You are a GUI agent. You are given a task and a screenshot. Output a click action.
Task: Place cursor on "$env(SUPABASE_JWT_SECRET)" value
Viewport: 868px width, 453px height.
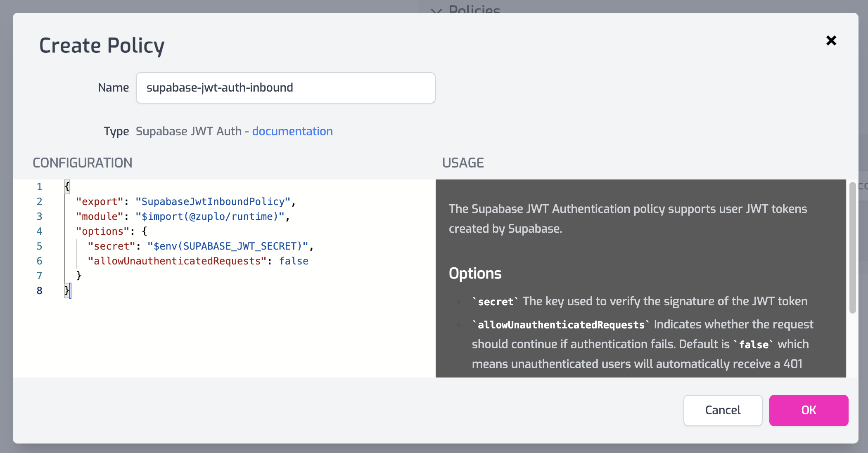[228, 246]
